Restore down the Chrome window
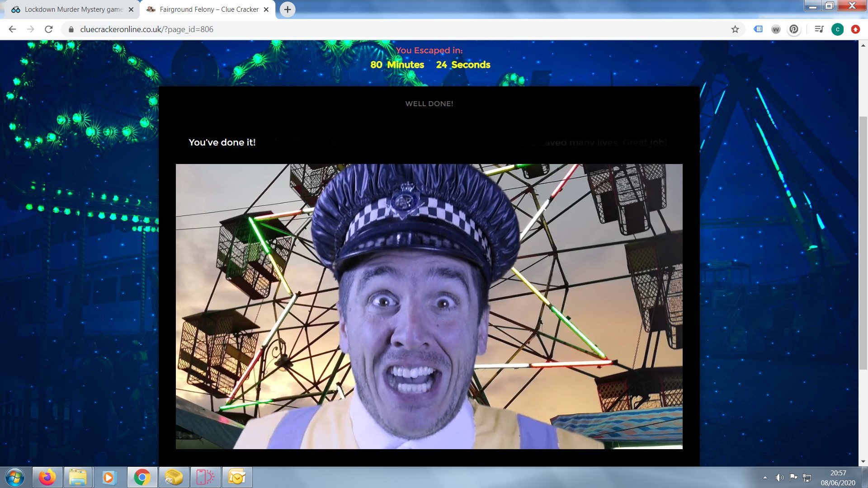Screen dimensions: 868x488 (829, 6)
